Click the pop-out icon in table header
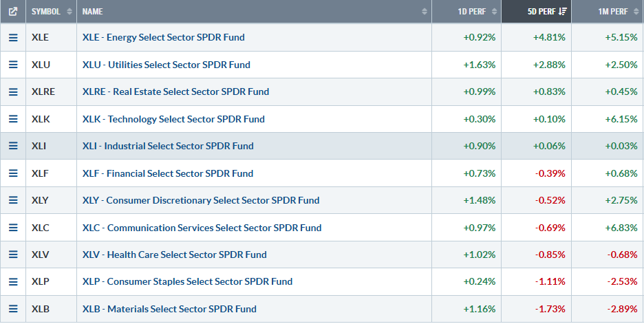This screenshot has width=644, height=324. point(13,12)
